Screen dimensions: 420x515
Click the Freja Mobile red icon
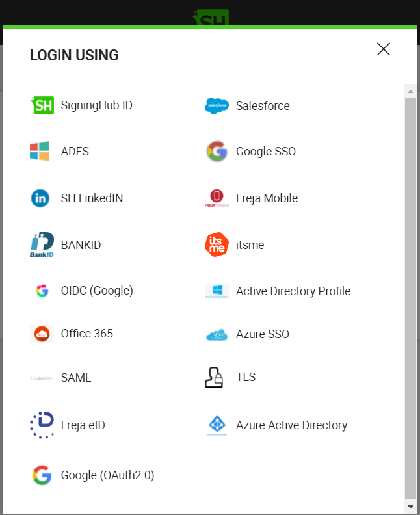pos(217,198)
